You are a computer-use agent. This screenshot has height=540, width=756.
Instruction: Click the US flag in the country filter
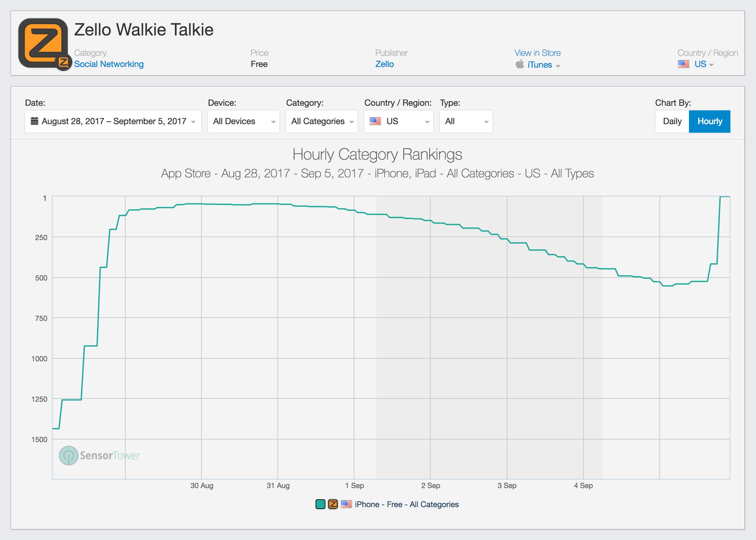point(375,121)
